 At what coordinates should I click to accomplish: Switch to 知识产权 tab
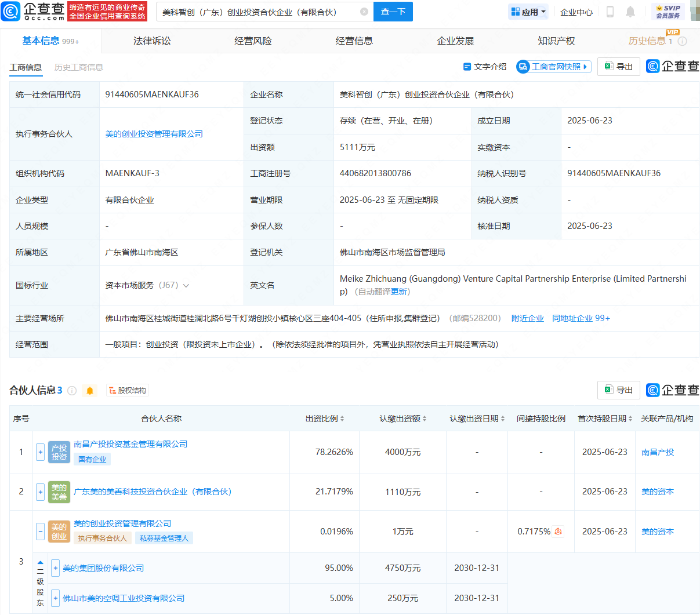pos(556,41)
